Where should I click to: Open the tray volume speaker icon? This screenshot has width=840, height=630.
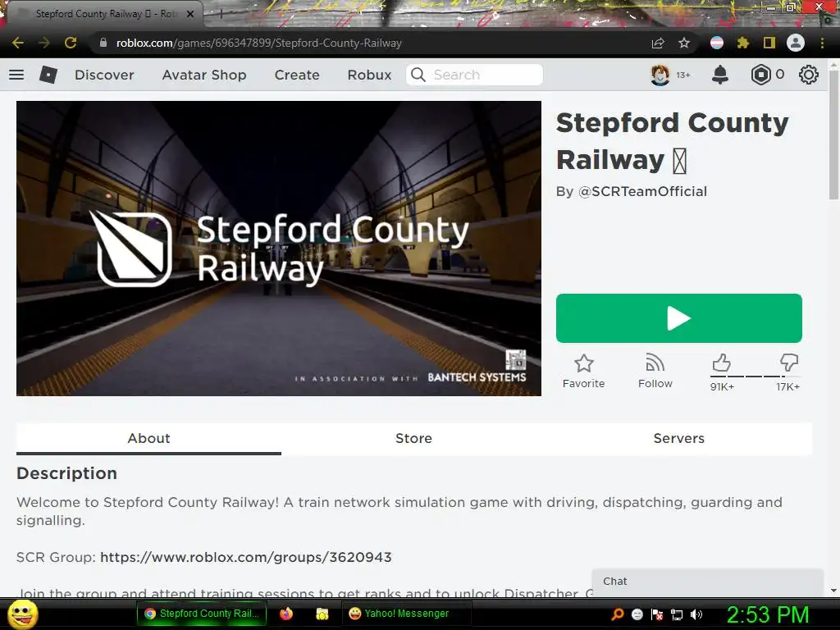pyautogui.click(x=696, y=614)
